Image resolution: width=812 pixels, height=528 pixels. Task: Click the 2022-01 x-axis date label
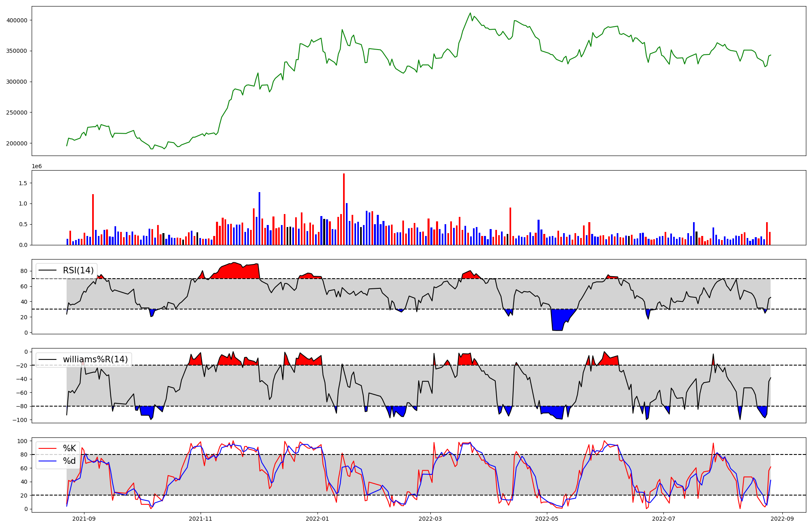click(317, 519)
